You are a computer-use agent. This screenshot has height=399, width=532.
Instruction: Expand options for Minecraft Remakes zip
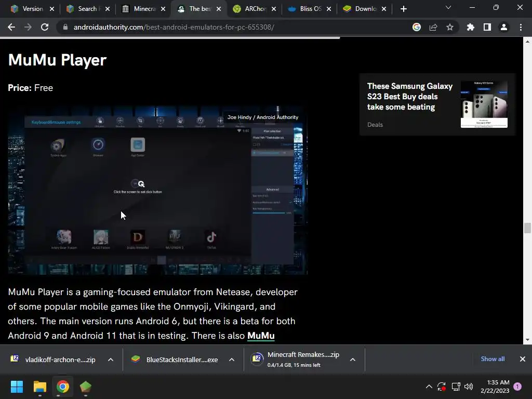353,360
